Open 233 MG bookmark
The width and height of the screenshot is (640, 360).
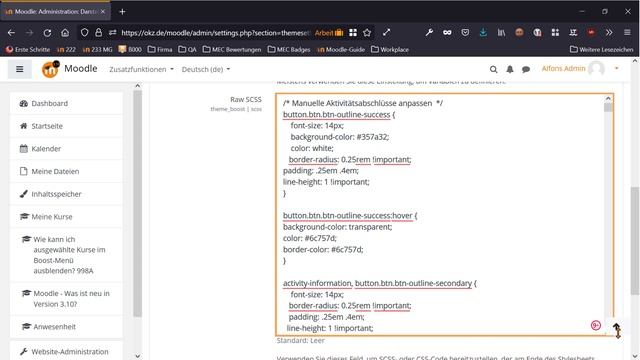click(97, 49)
